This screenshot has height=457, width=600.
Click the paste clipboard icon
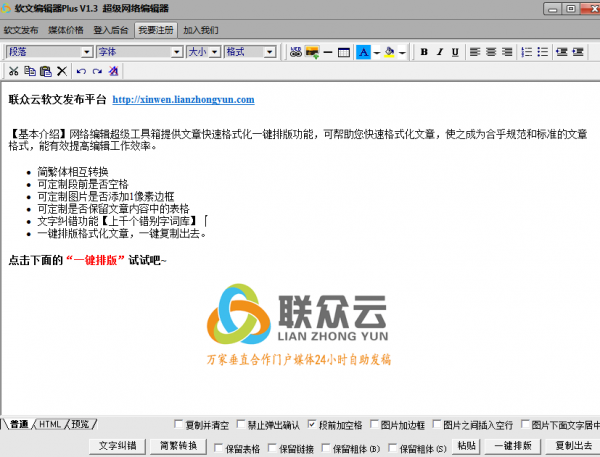click(x=46, y=71)
